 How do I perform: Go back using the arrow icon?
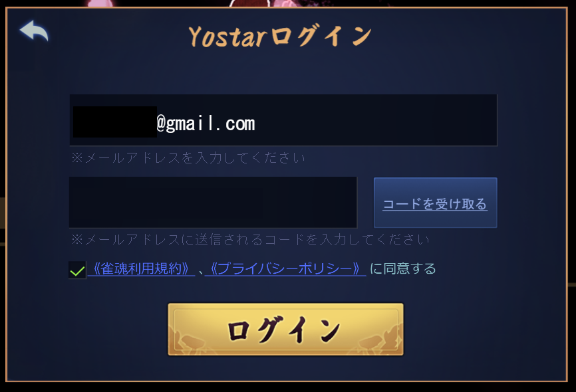click(x=34, y=31)
